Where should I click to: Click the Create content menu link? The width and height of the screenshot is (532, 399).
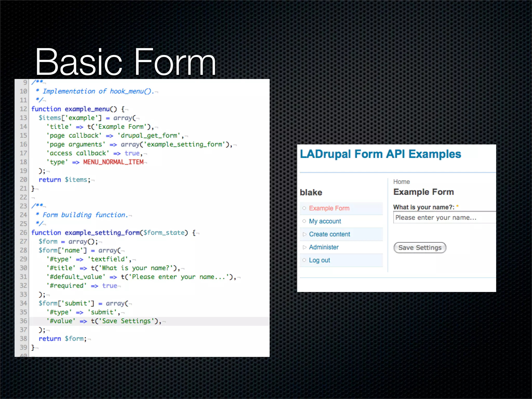329,234
